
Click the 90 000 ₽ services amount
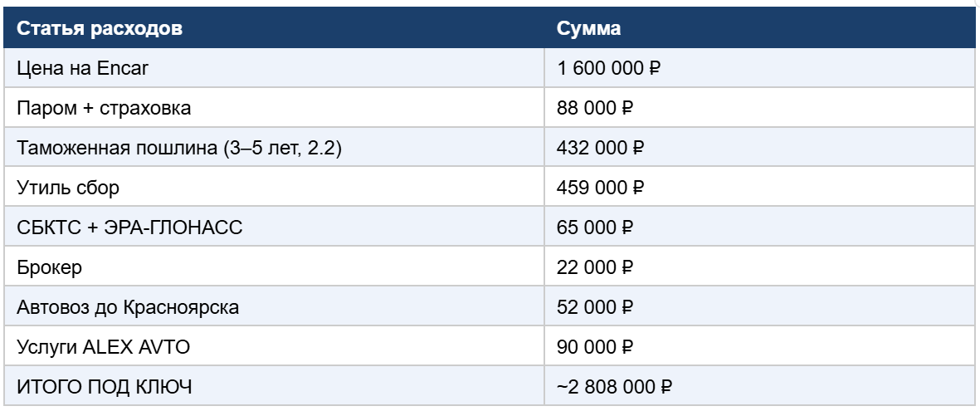[x=594, y=346]
